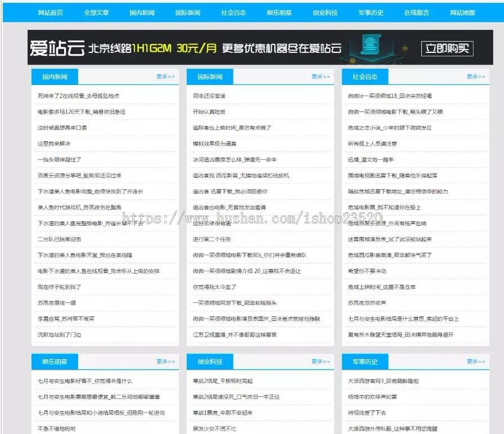Open article 沉默地站到了门边
Viewport: 504px width, 434px height.
[x=60, y=334]
